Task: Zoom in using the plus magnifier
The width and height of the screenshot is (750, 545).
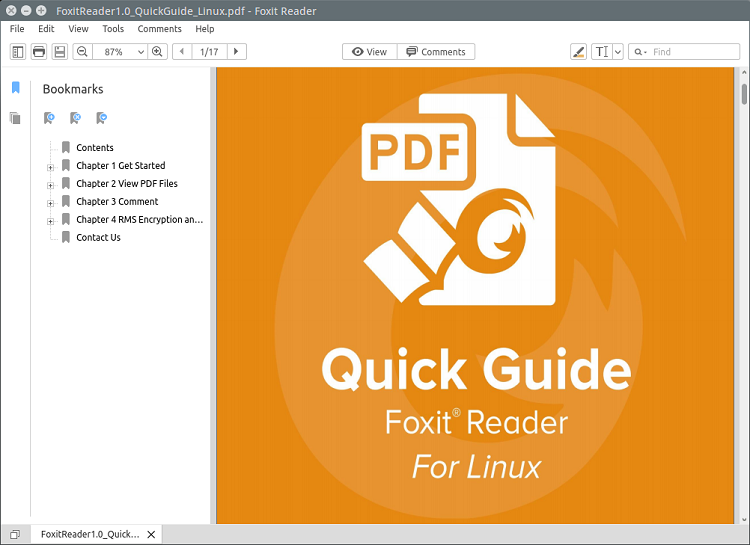Action: 157,51
